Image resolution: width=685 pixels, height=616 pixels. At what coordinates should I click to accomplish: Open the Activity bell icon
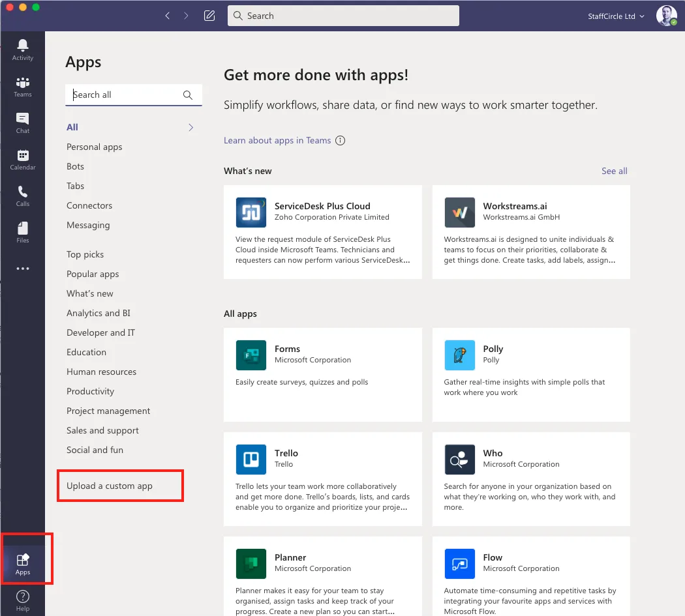(x=23, y=50)
